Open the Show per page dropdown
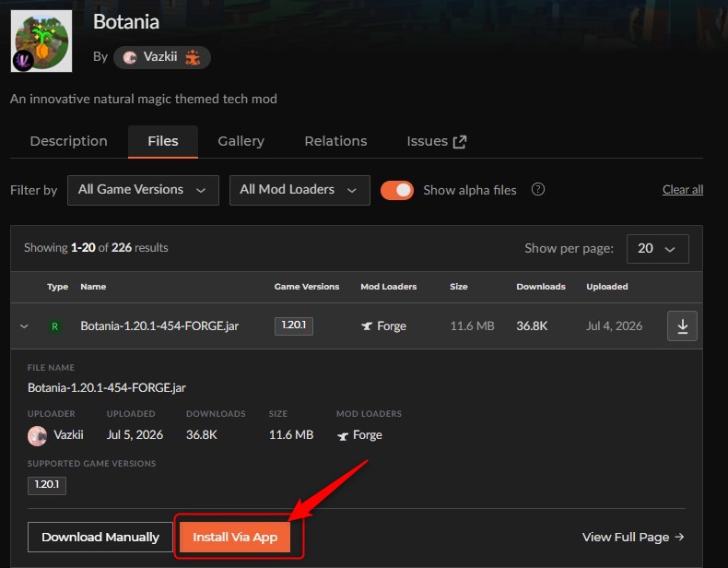The image size is (728, 568). tap(657, 248)
